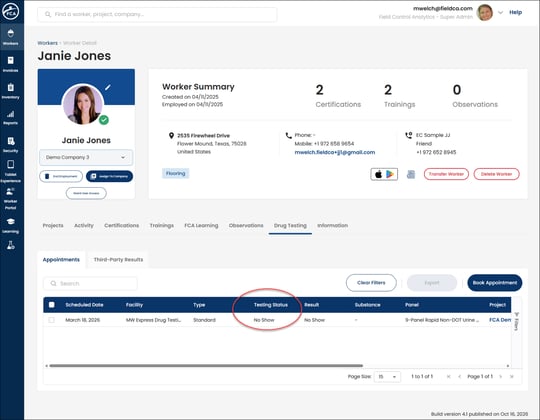
Task: Click the emergency contact phone icon
Action: point(408,135)
